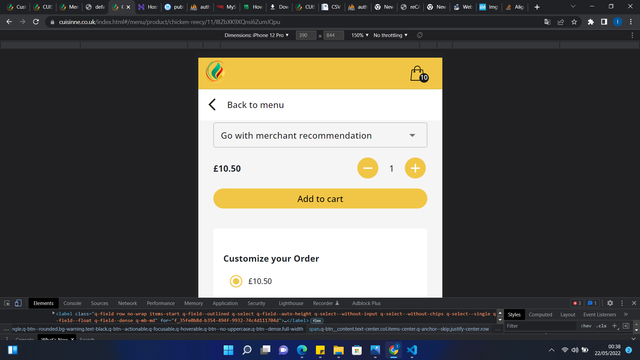
Task: Expand more style tabs chevron
Action: tap(626, 315)
